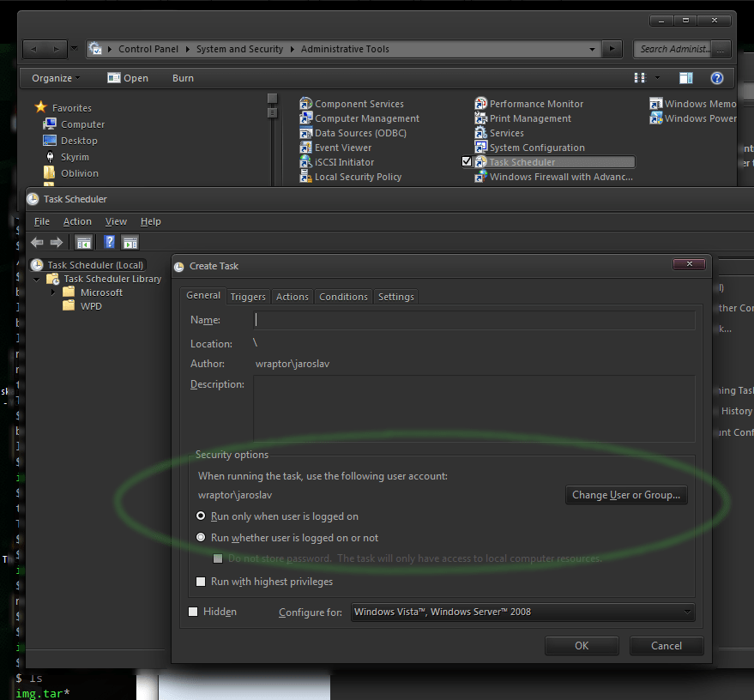Open Component Services shortcut icon

click(306, 103)
